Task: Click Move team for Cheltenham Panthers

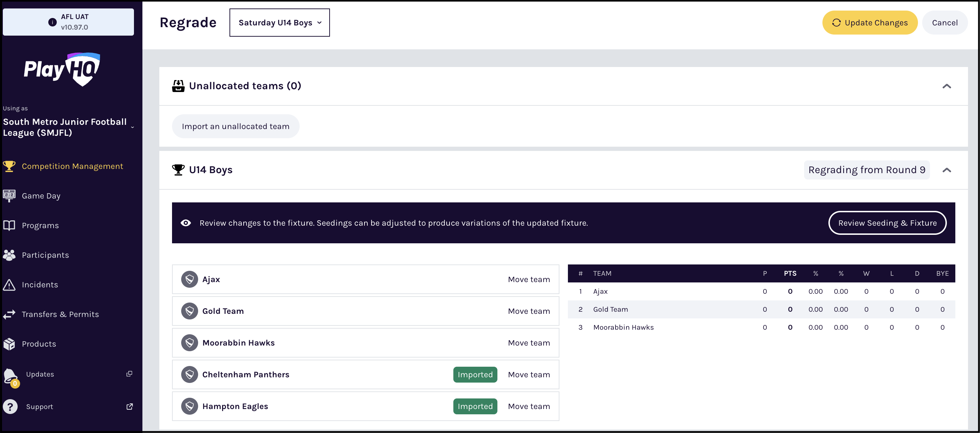Action: point(528,374)
